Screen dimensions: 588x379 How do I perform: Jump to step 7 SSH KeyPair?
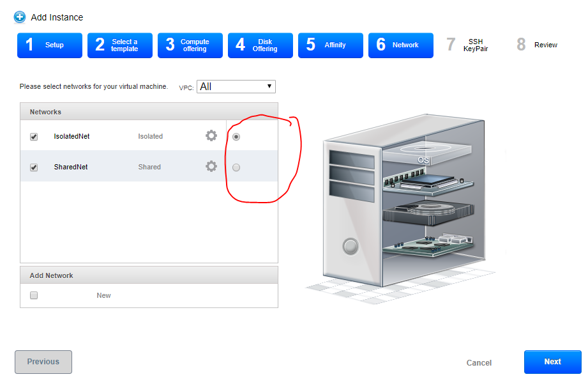pos(468,45)
